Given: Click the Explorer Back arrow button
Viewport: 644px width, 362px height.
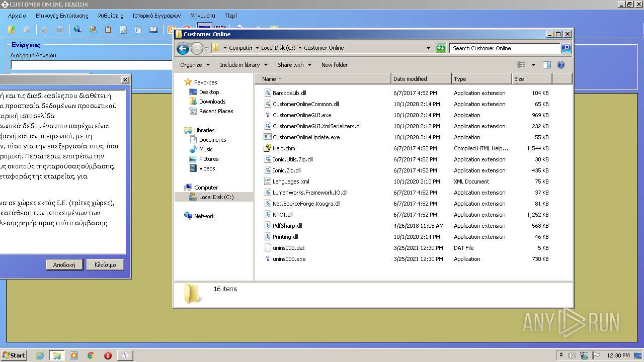Looking at the screenshot, I should [183, 48].
